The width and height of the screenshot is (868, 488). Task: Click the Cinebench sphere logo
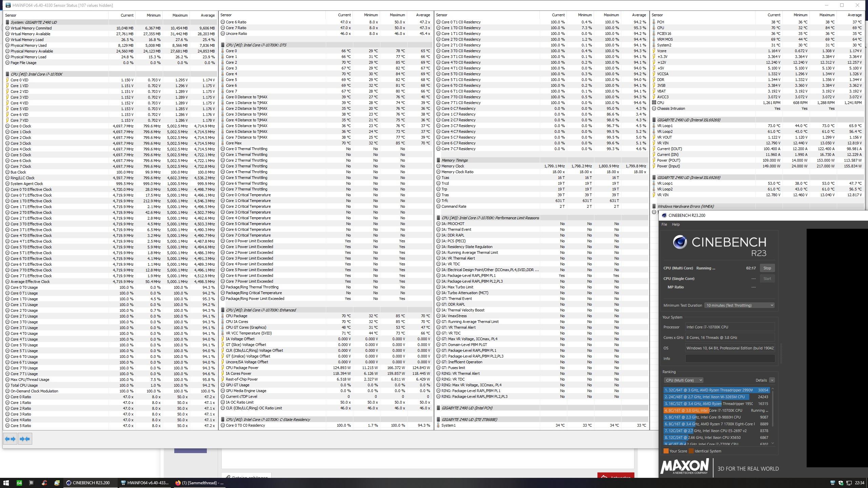(680, 242)
